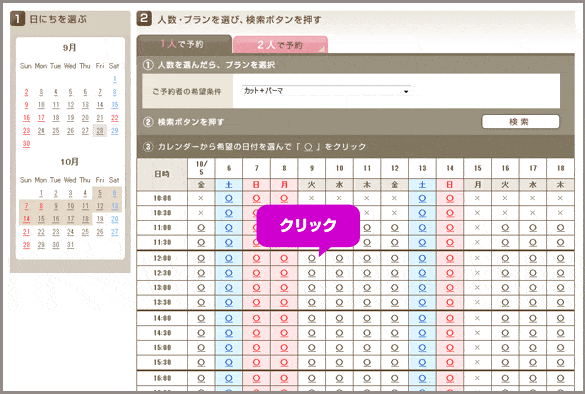Book the 12:30 slot on Saturday 6
The height and width of the screenshot is (394, 585).
click(229, 273)
